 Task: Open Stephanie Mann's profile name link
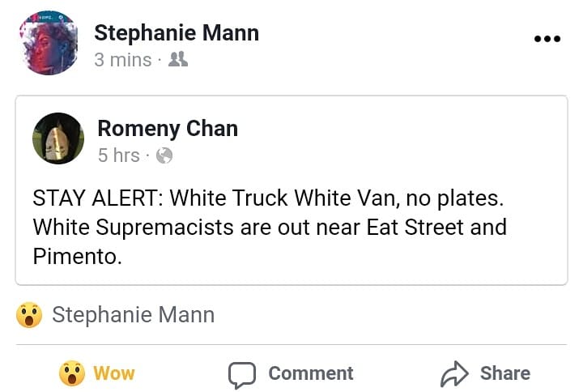tap(177, 33)
